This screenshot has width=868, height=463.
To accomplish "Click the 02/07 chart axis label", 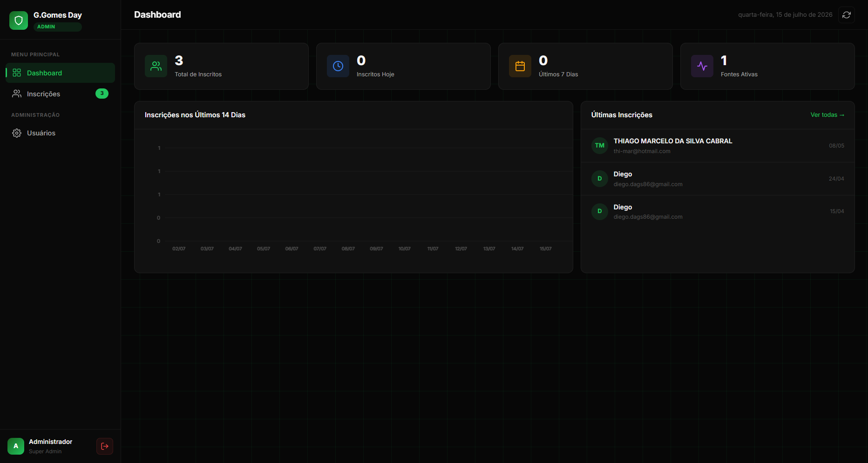I will [x=179, y=249].
